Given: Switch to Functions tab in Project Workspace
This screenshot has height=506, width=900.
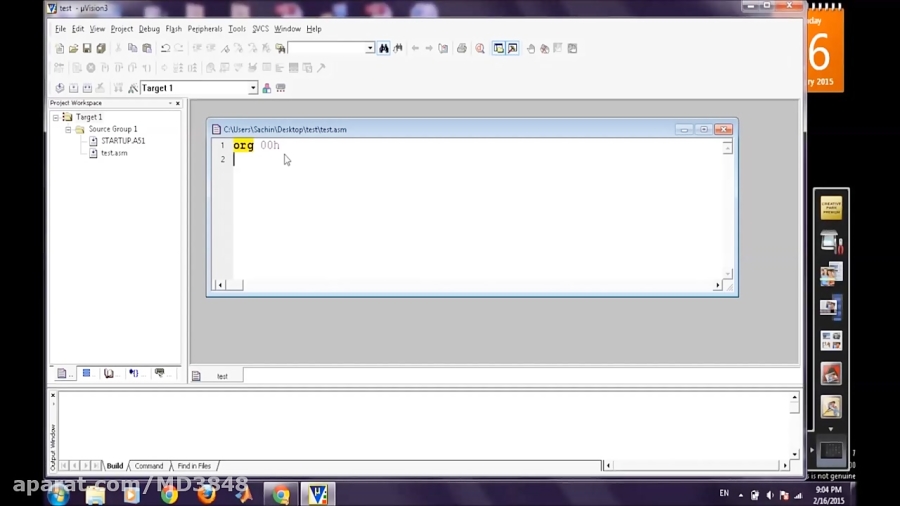Looking at the screenshot, I should point(134,373).
